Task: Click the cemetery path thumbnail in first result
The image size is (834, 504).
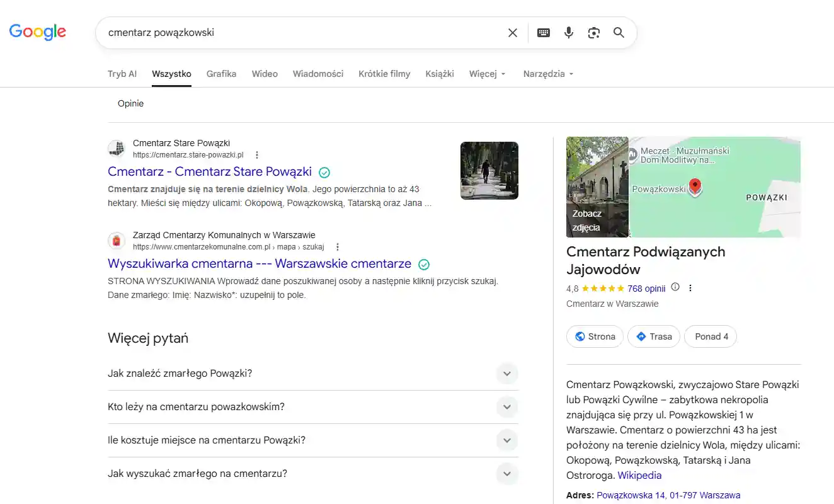Action: (489, 171)
